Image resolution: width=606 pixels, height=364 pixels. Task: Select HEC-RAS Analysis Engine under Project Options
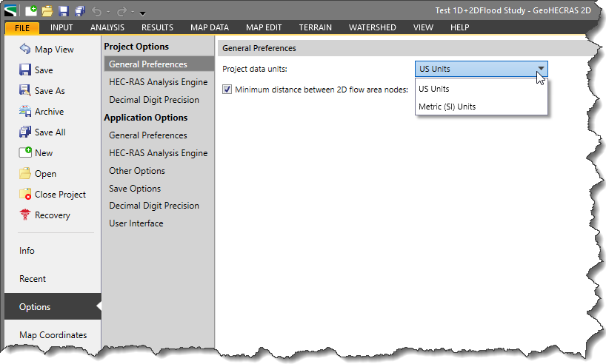[159, 82]
